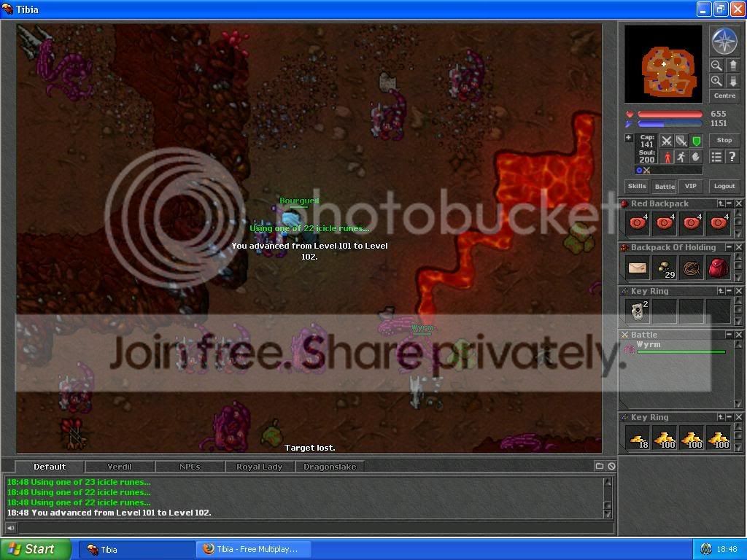Close the Red Backpack panel

[738, 203]
